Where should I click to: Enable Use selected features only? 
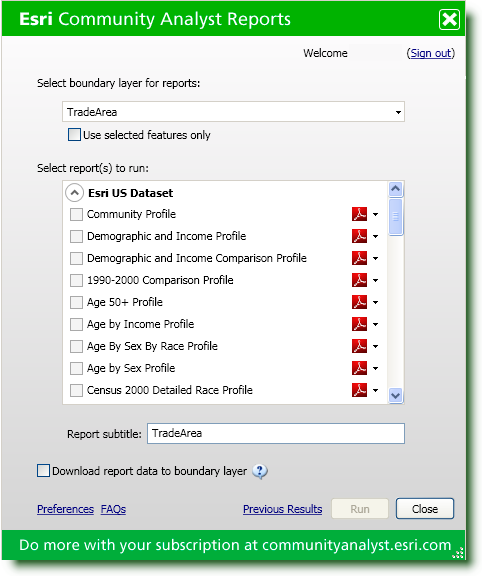[74, 134]
